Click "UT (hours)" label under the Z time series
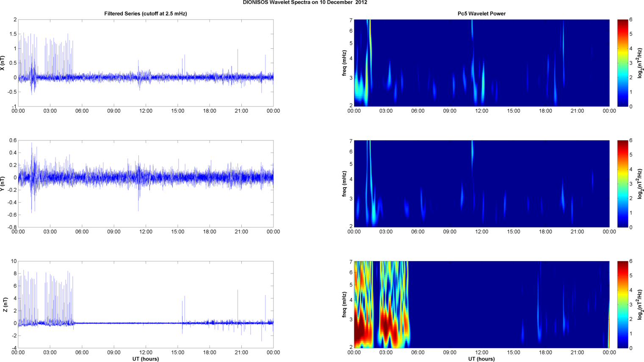The image size is (644, 362). pos(146,359)
